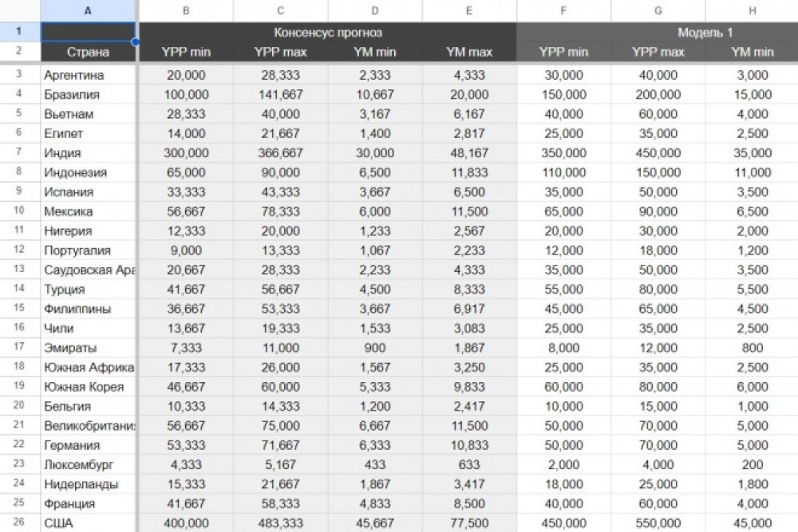This screenshot has height=532, width=798.
Task: Select the 'Южная Африка' country cell
Action: (88, 367)
